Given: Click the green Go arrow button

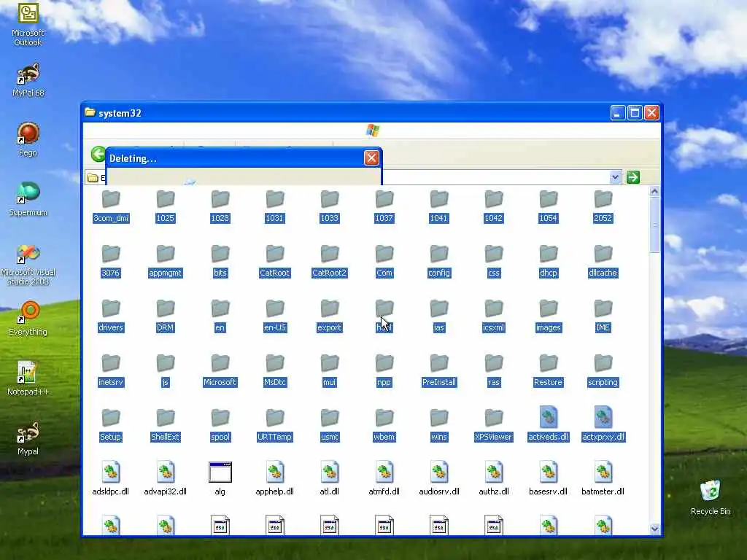Looking at the screenshot, I should (x=632, y=177).
